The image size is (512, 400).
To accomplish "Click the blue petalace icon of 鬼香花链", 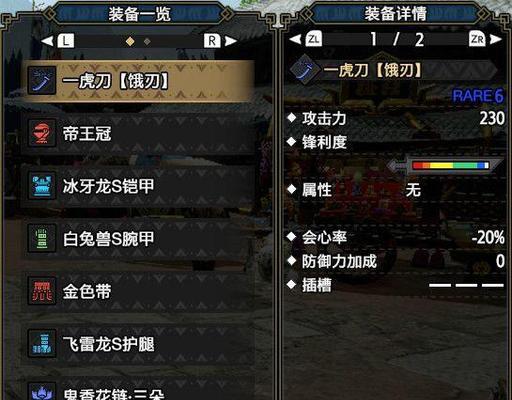I will pos(42,392).
